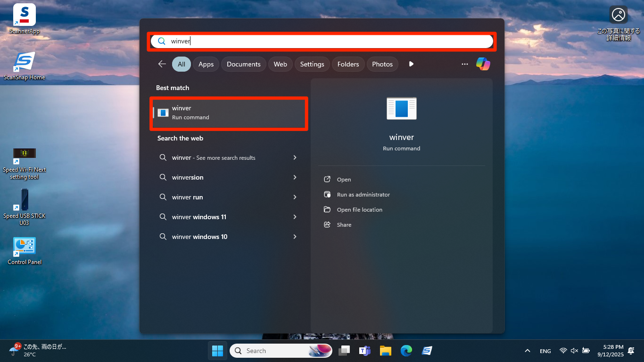Switch to the Apps filter tab
Viewport: 644px width, 362px height.
[206, 64]
